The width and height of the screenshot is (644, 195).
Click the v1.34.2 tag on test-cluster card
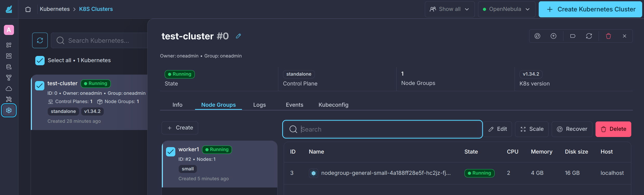coord(92,111)
